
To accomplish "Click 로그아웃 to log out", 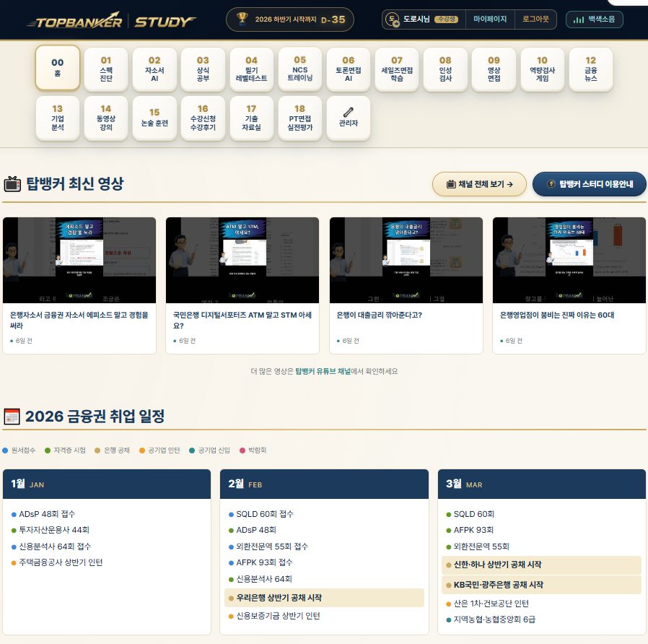I will (x=535, y=19).
